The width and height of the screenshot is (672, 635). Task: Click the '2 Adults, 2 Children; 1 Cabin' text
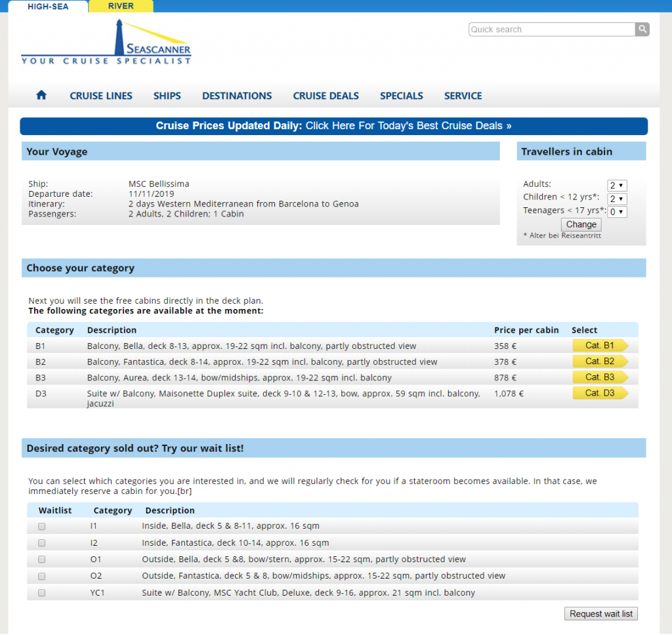(x=186, y=214)
